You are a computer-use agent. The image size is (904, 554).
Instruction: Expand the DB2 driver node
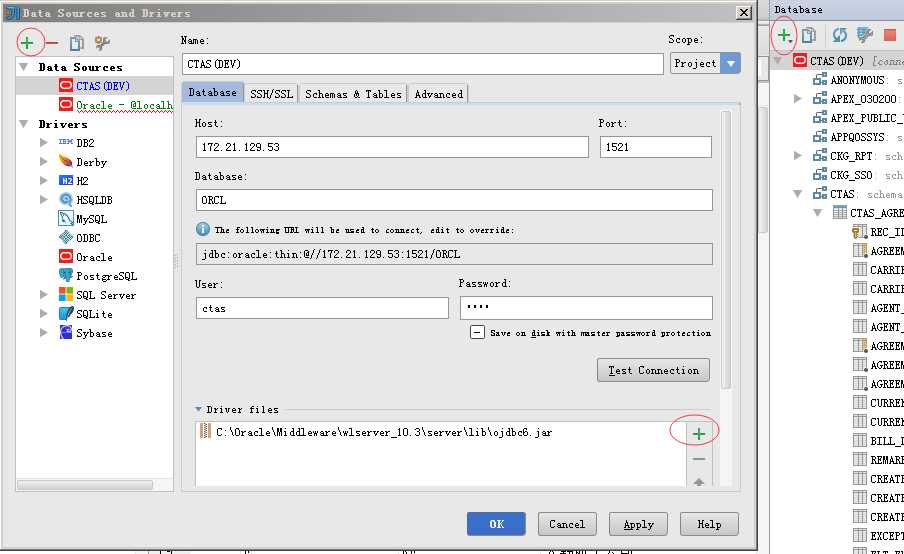tap(44, 142)
